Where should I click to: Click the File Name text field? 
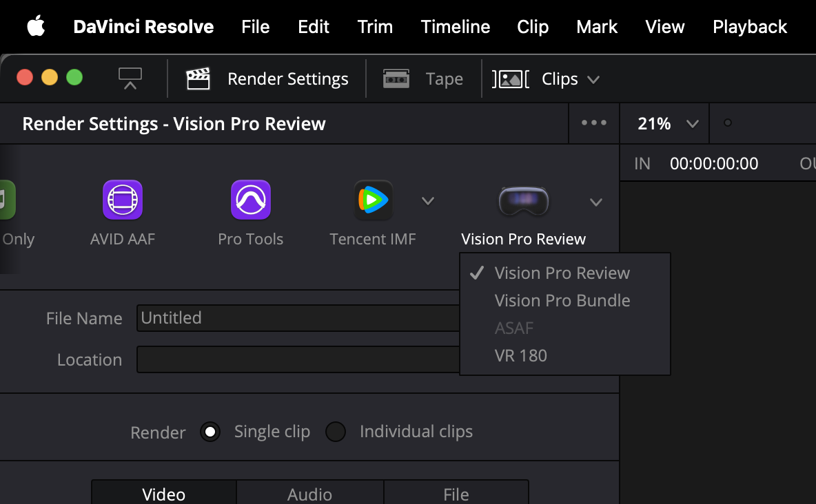(x=298, y=318)
